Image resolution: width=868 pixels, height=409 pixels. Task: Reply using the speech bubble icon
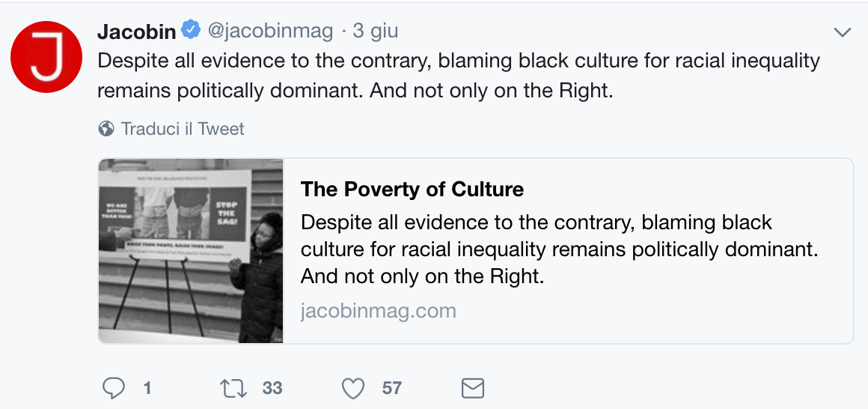click(x=113, y=388)
